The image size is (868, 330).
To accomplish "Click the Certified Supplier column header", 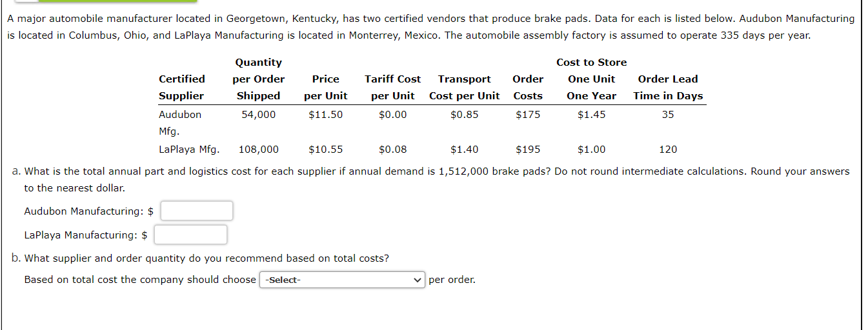I will click(182, 88).
